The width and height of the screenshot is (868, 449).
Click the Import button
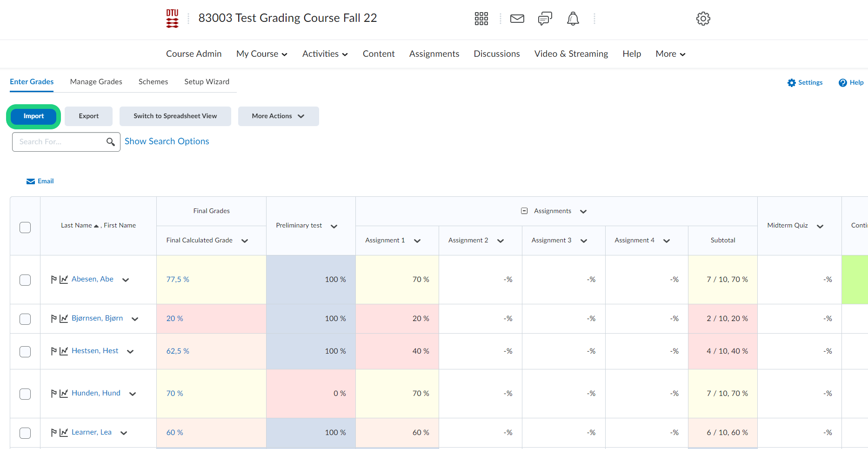[33, 116]
